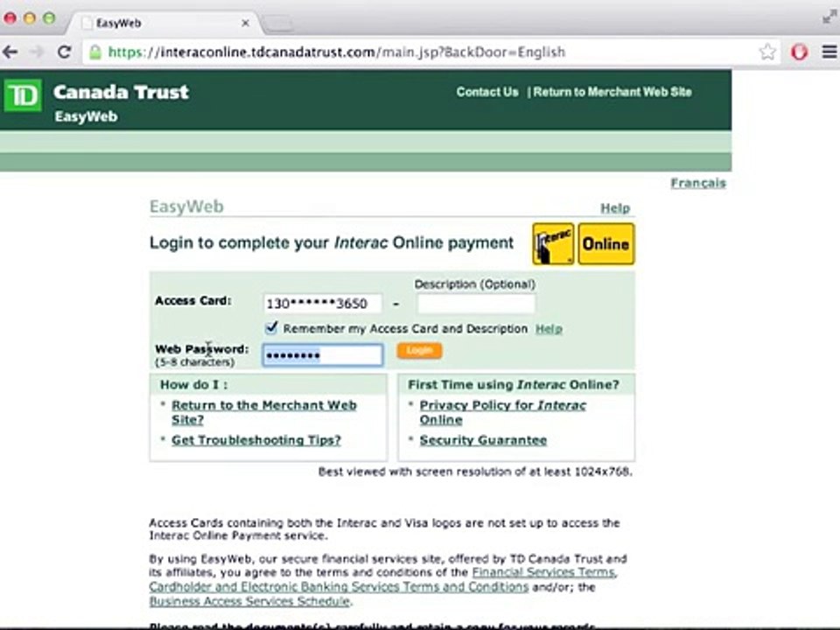Click the browser back arrow
Viewport: 840px width, 630px height.
click(10, 52)
